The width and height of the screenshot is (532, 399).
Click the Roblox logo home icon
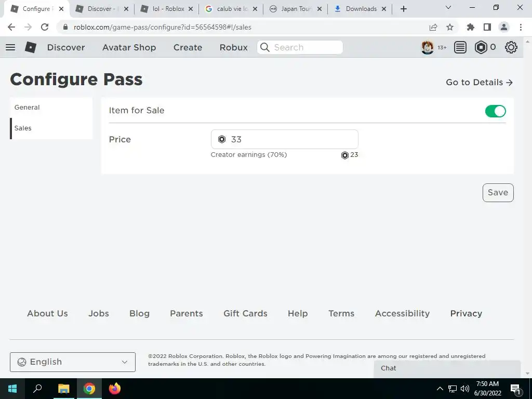point(31,47)
